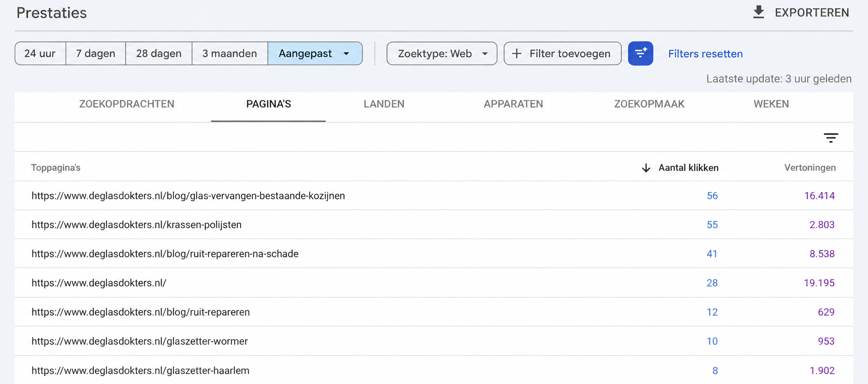Click the download icon beside Exporteren

[x=758, y=12]
